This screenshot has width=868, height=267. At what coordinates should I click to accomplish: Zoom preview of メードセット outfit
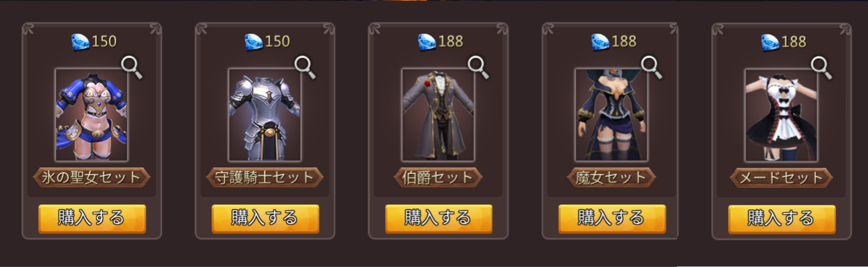coord(821,68)
